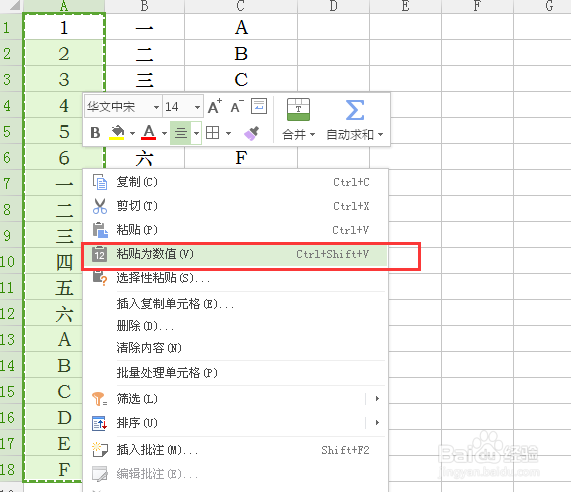Click the format painter brush icon
Screen dimensions: 571x492
click(251, 133)
